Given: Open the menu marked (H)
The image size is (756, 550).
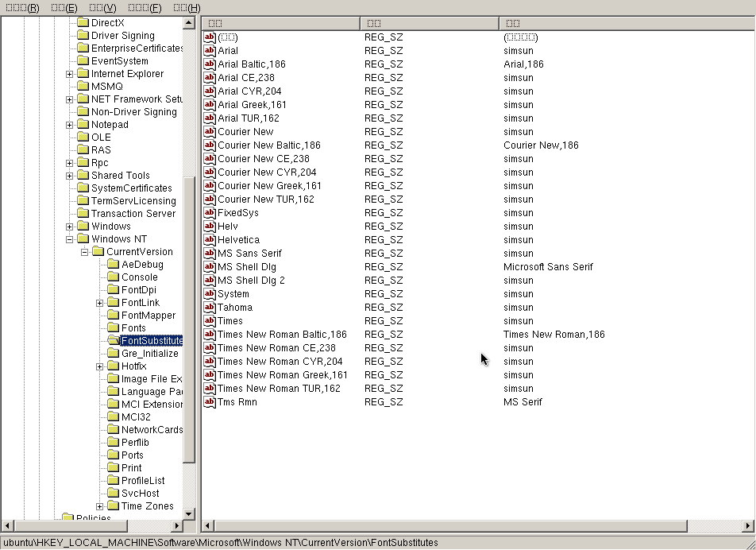Looking at the screenshot, I should (x=187, y=8).
